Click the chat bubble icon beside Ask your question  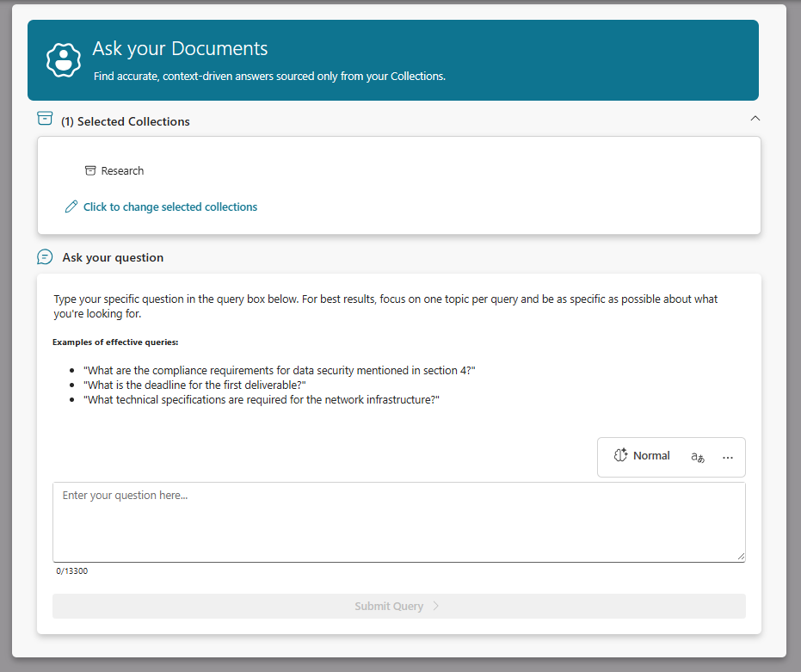[x=45, y=257]
